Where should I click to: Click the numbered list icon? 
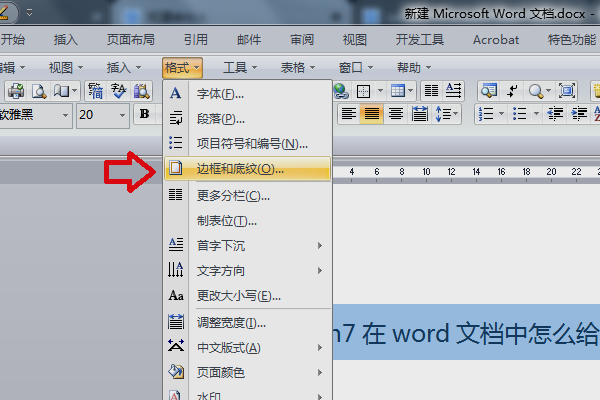point(486,114)
